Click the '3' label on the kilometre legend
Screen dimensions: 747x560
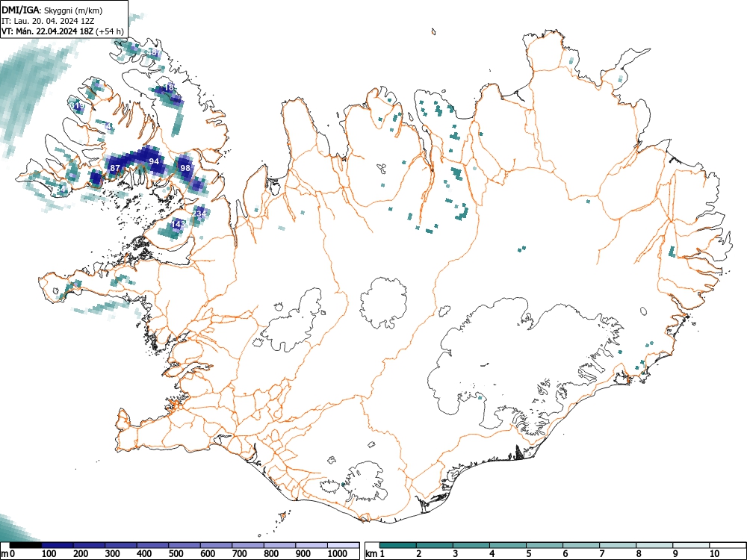pos(456,554)
